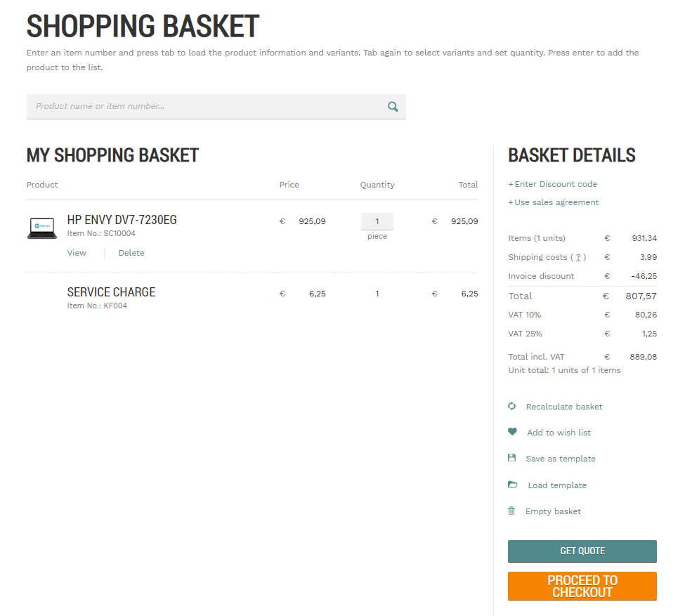Screen dimensions: 685x616
Task: Select the Items (1 units) amount 931,34
Action: [x=644, y=238]
